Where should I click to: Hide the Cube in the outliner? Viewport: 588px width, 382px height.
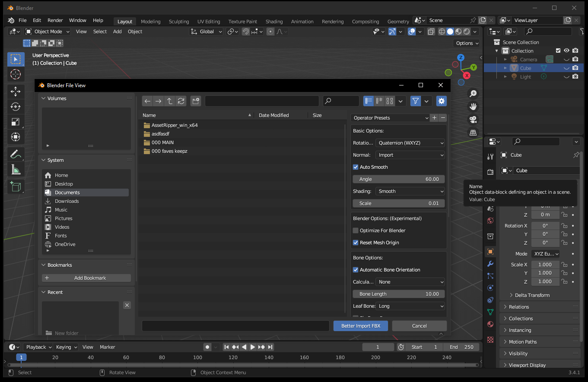click(566, 68)
